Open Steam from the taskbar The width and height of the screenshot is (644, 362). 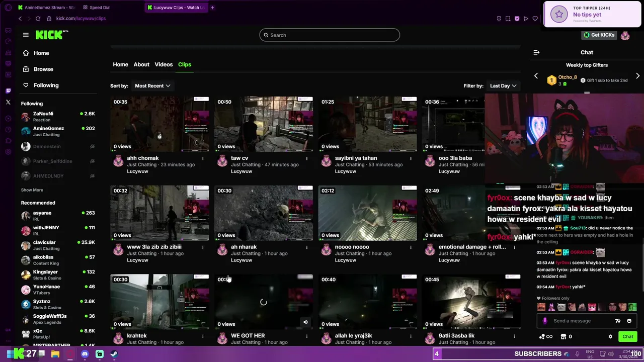pyautogui.click(x=114, y=354)
